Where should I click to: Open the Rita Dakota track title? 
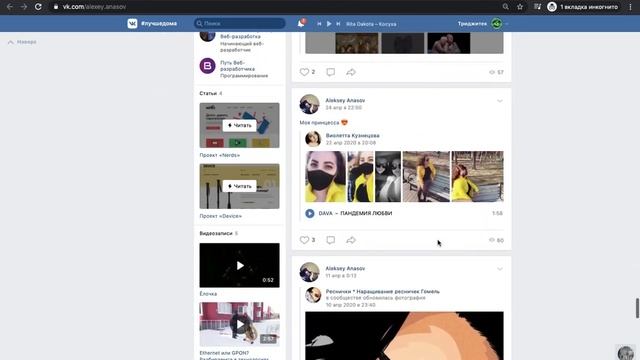coord(371,24)
